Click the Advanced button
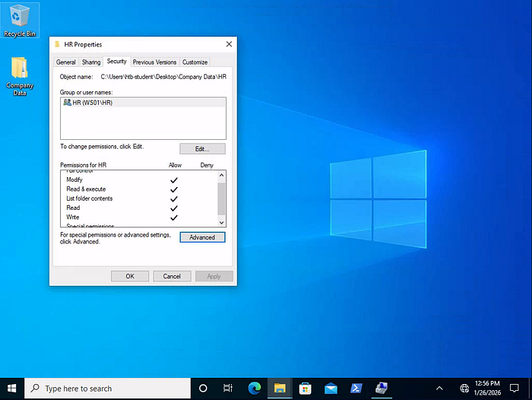Screen dimensions: 532x400 coord(202,237)
